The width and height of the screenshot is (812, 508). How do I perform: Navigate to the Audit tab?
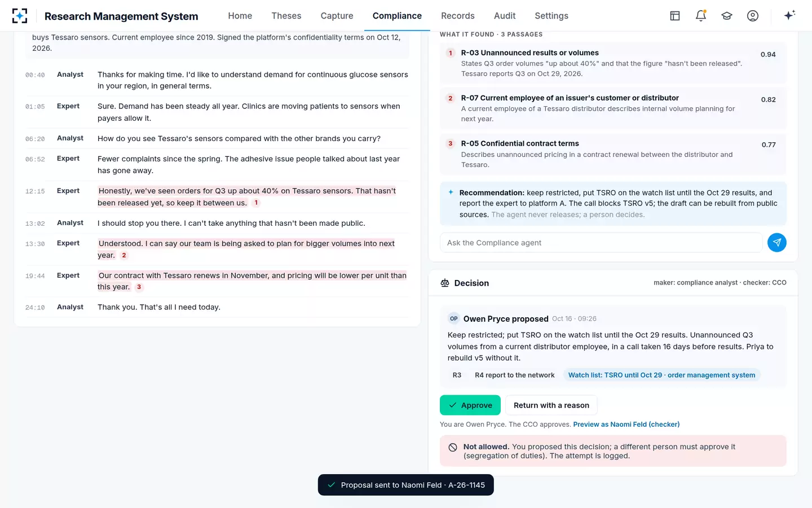pos(505,16)
